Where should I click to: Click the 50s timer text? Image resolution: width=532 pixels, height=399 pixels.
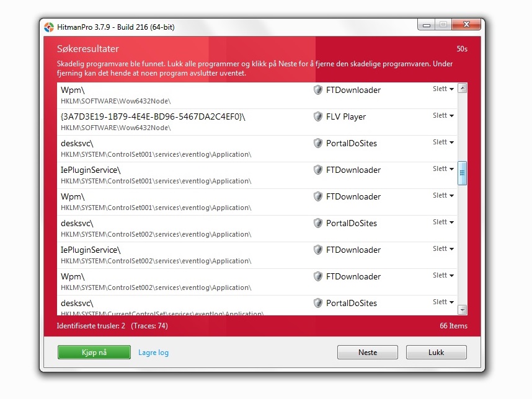462,49
